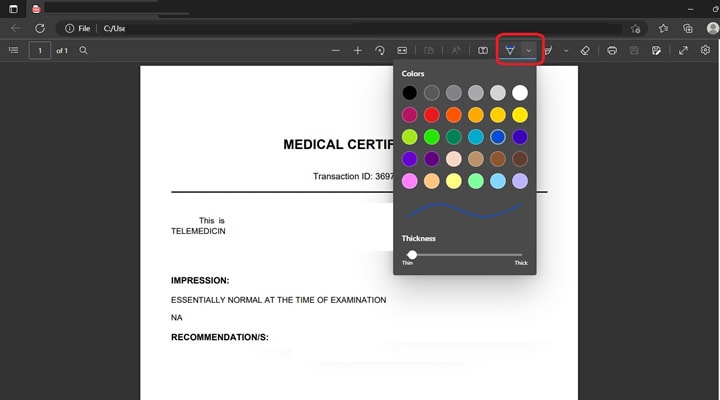Toggle the Page view icon
The image size is (720, 400).
[483, 51]
